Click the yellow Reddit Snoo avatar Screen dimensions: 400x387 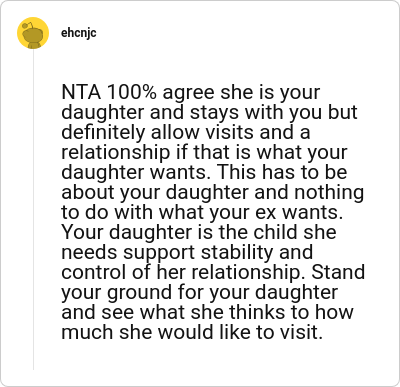coord(33,33)
